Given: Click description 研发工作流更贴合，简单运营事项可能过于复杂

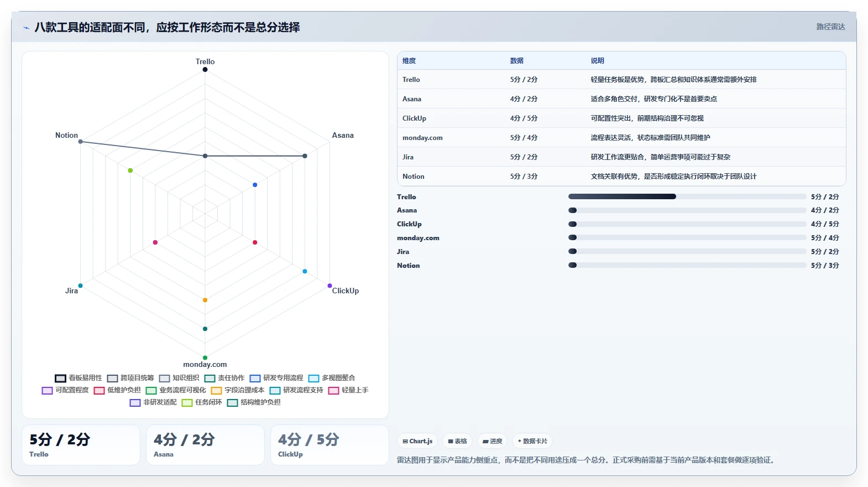Looking at the screenshot, I should [660, 157].
